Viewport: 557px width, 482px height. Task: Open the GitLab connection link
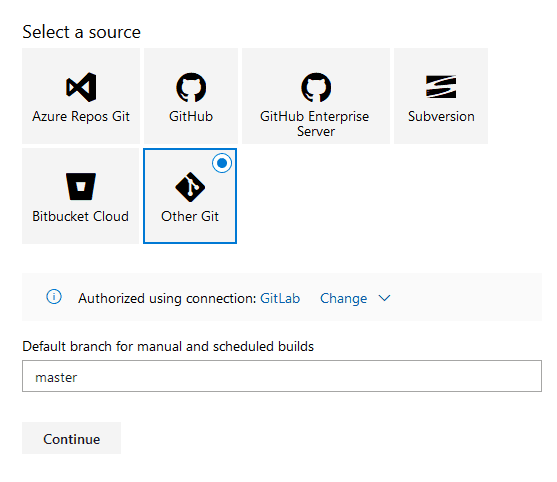pos(280,298)
